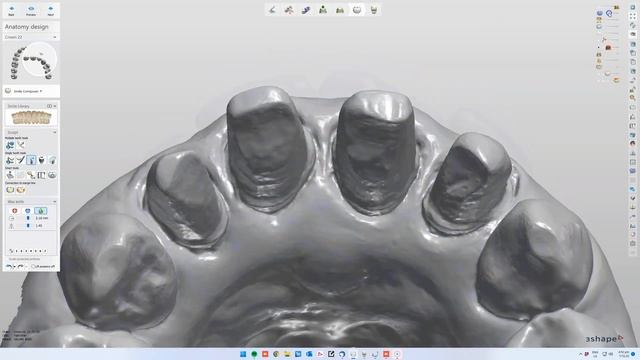Select the dark tooth Single tooth tool

click(x=42, y=160)
